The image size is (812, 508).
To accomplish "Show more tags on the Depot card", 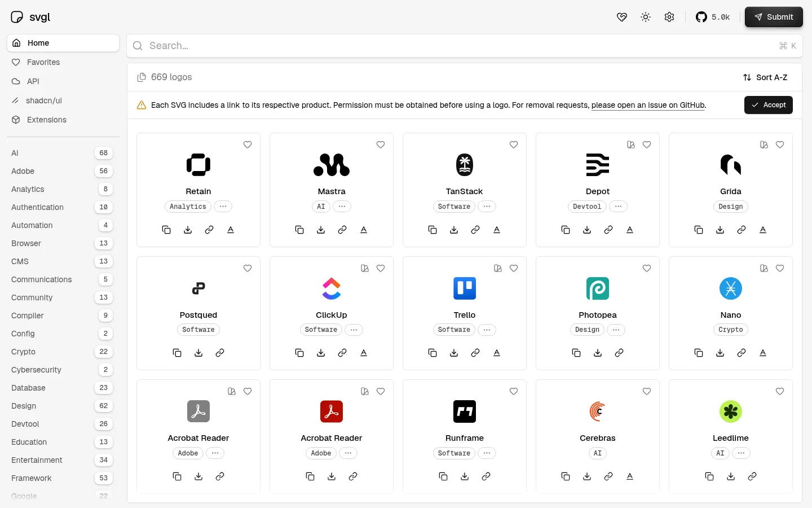I will click(x=619, y=207).
